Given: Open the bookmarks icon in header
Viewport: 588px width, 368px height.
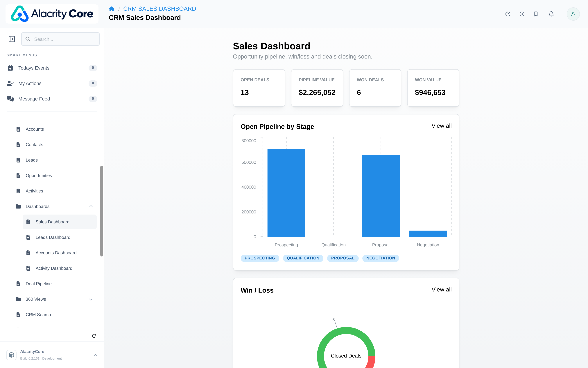Looking at the screenshot, I should click(x=536, y=14).
